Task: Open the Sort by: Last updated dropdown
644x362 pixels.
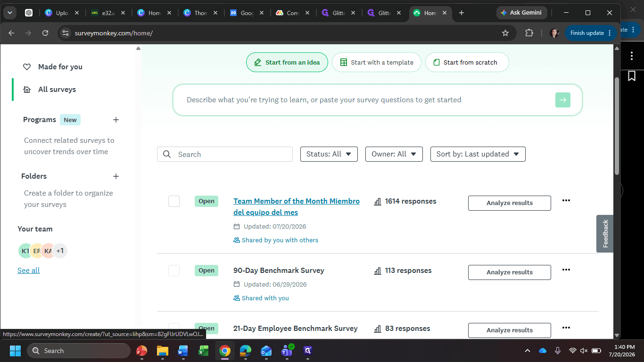Action: (x=478, y=154)
